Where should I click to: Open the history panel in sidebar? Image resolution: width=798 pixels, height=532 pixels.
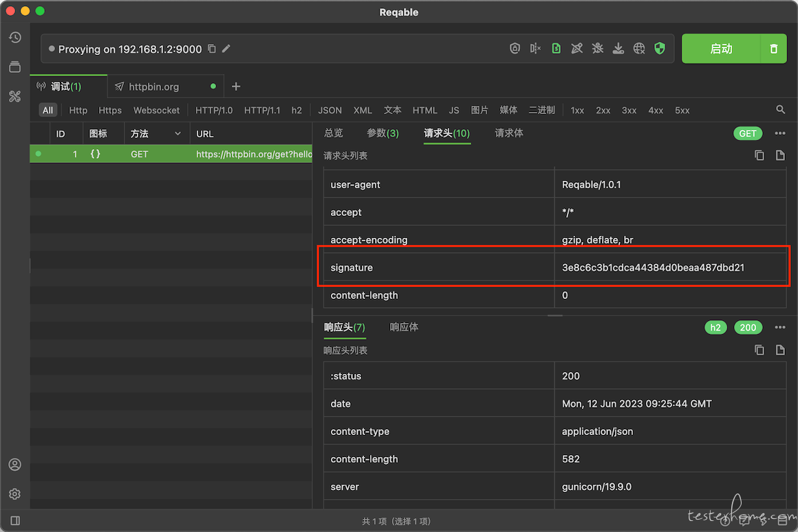(x=14, y=38)
